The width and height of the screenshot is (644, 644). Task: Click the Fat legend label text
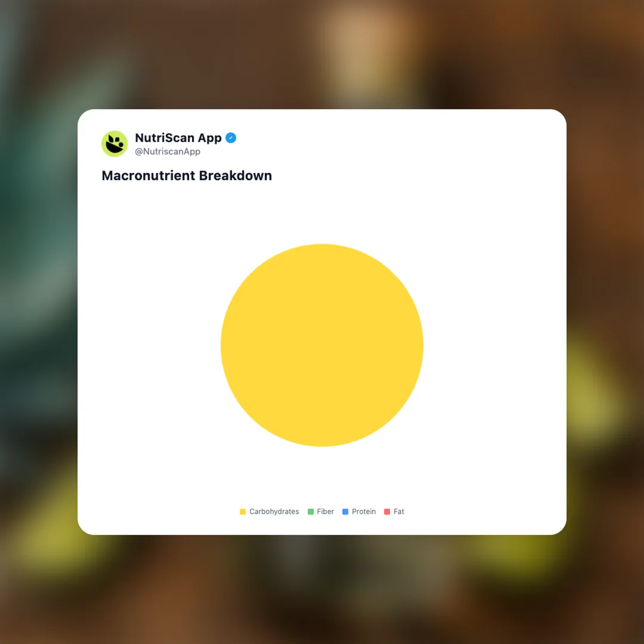(399, 512)
